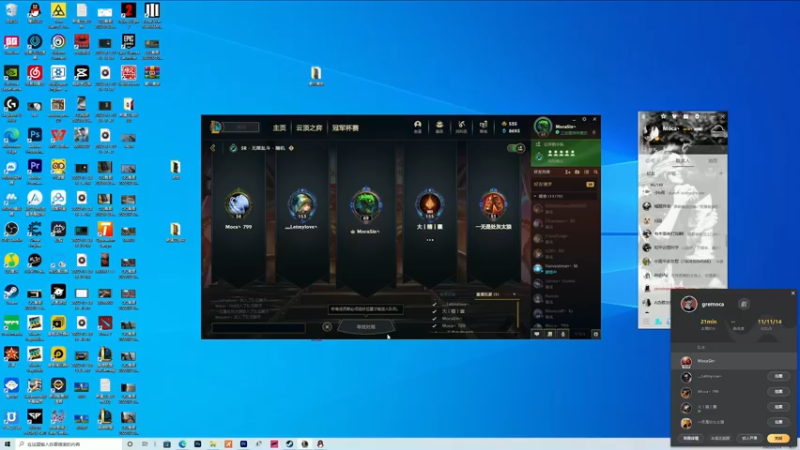Open Task View on the taskbar

tap(145, 444)
